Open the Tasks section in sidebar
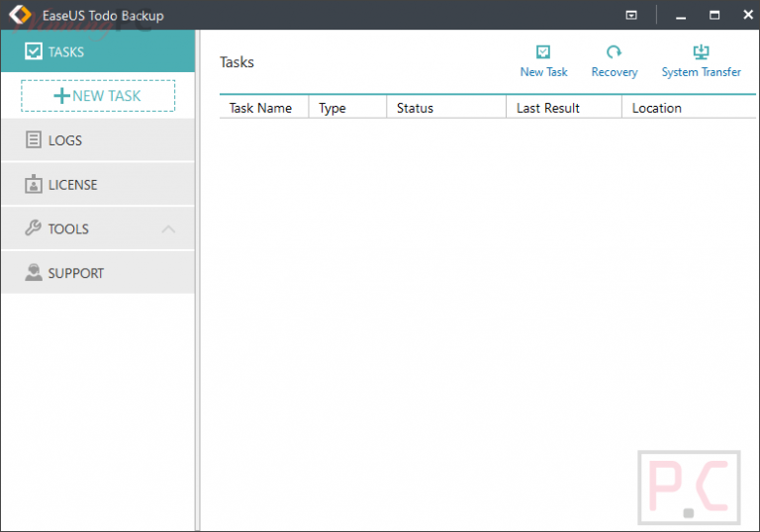Viewport: 760px width, 532px height. click(97, 51)
